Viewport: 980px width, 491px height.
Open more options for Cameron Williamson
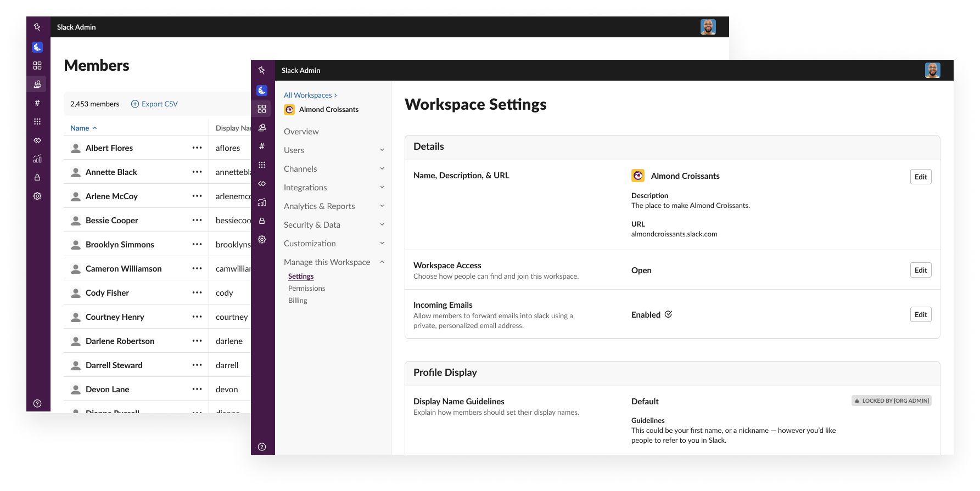(x=197, y=268)
